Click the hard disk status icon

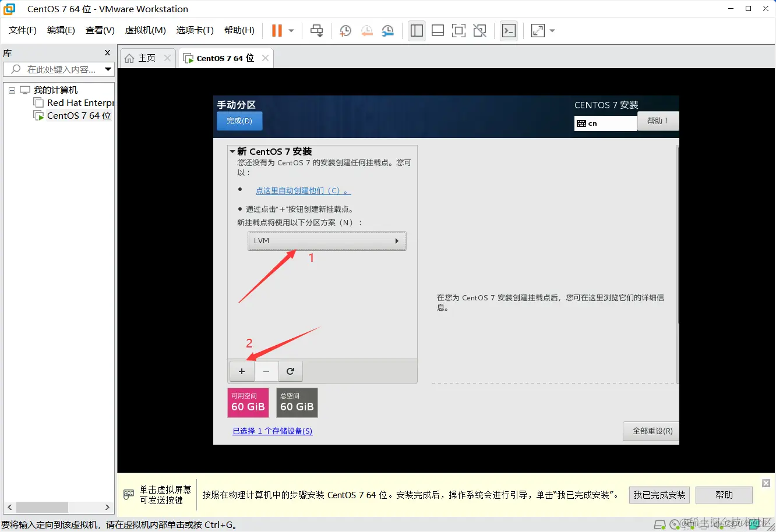click(660, 525)
